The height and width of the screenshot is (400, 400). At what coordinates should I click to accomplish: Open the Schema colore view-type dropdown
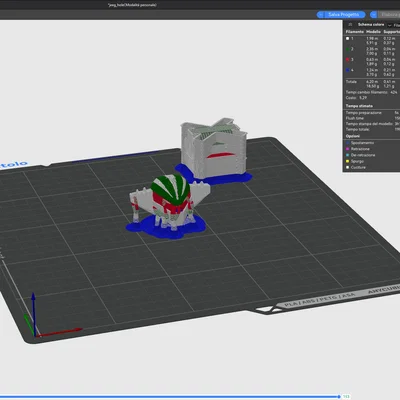click(x=393, y=25)
